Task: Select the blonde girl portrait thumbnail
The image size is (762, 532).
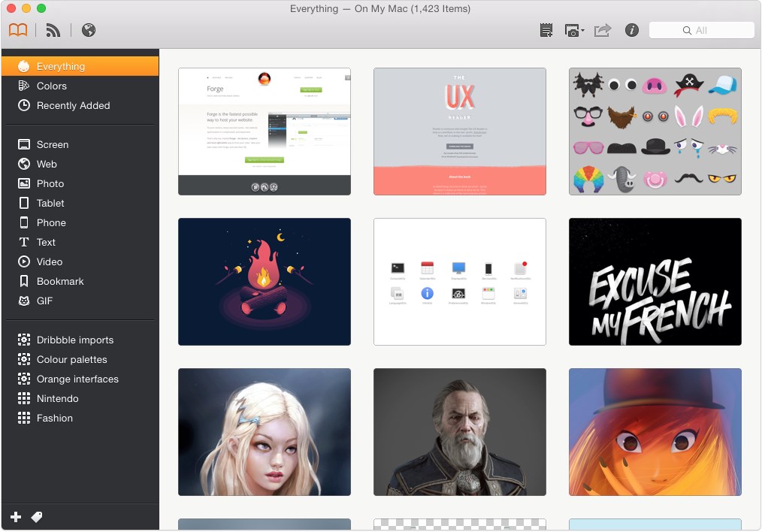Action: 265,432
